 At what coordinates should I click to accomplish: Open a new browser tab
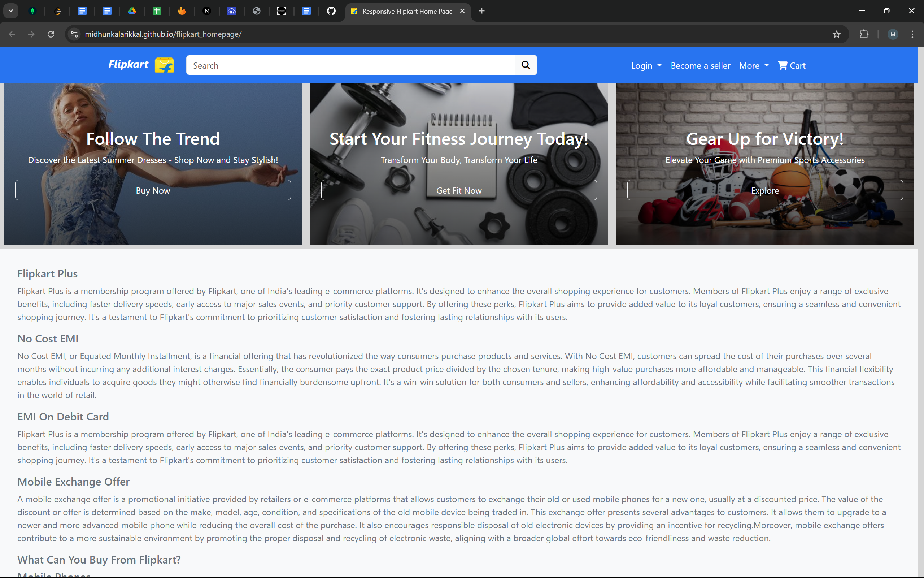click(481, 11)
